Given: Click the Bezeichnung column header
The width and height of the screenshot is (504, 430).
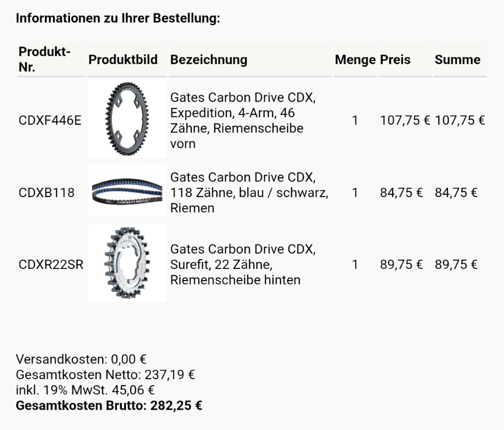Looking at the screenshot, I should 209,60.
